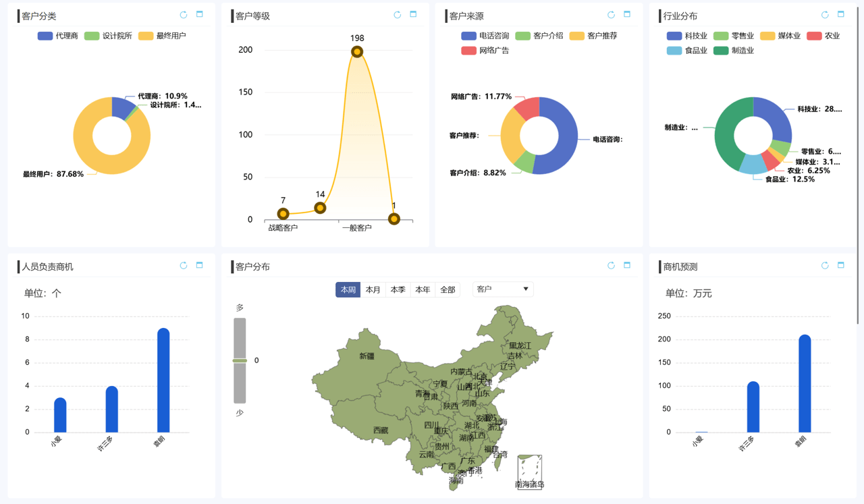
Task: Refresh the 客户分布 map panel
Action: (611, 266)
